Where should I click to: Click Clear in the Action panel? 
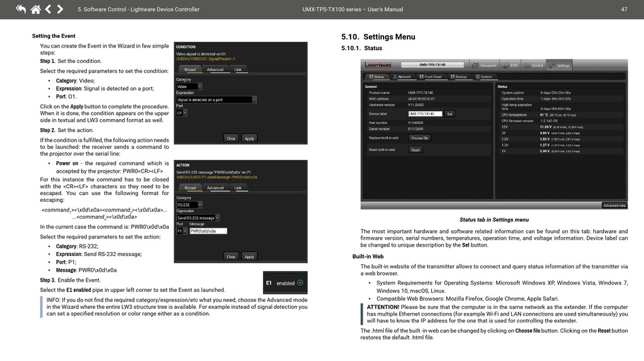coord(230,257)
